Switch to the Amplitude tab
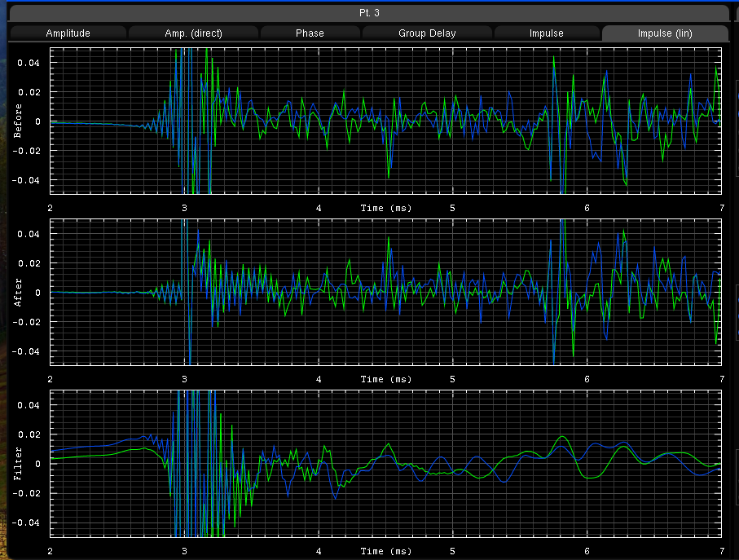Screen dimensions: 739x560 coord(68,33)
